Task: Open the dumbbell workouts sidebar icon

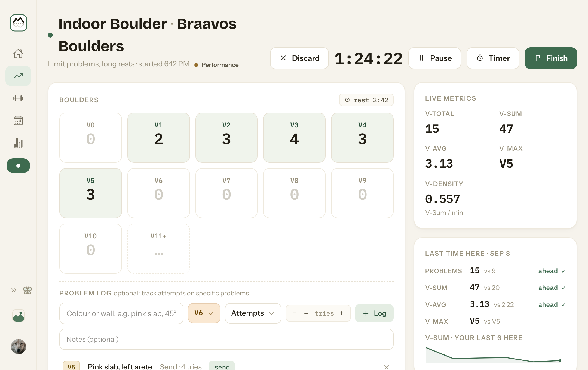Action: [18, 98]
